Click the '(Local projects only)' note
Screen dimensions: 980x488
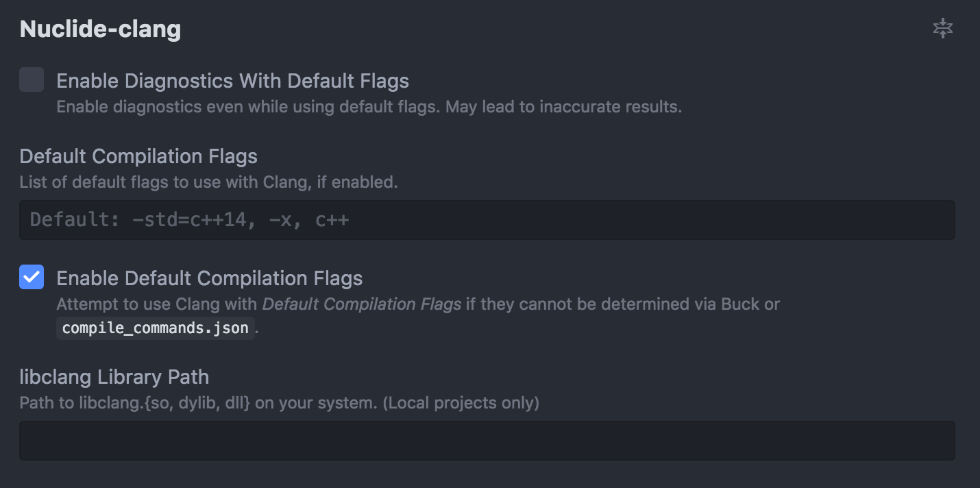(x=461, y=403)
